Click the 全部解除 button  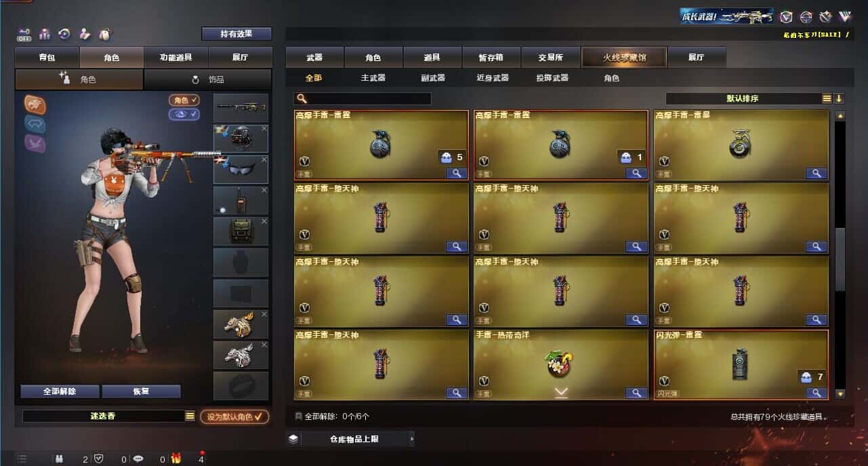click(x=60, y=391)
